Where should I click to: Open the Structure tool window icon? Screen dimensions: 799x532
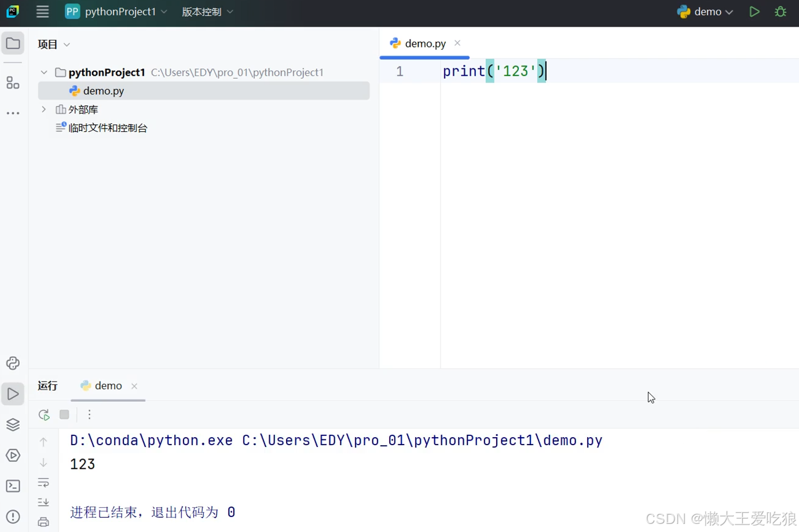(x=13, y=83)
